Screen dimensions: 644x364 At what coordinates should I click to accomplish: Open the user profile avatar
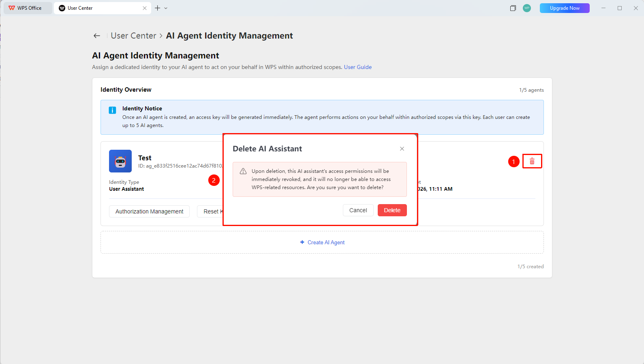527,8
